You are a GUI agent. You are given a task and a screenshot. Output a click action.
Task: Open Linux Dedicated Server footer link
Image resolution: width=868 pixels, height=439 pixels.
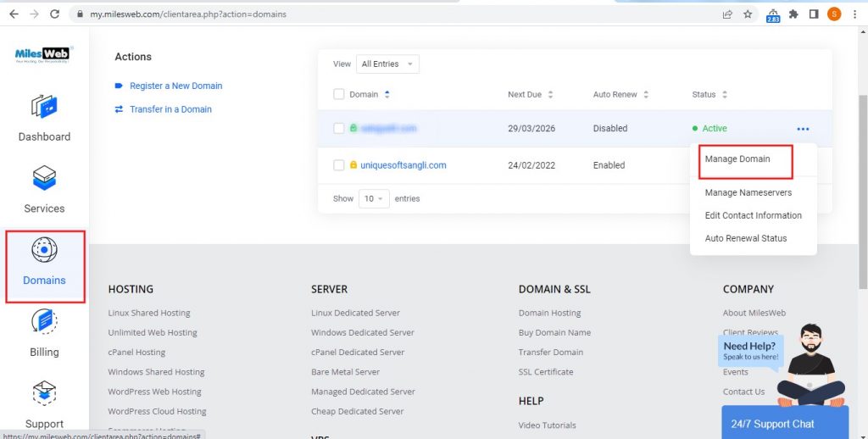point(355,313)
